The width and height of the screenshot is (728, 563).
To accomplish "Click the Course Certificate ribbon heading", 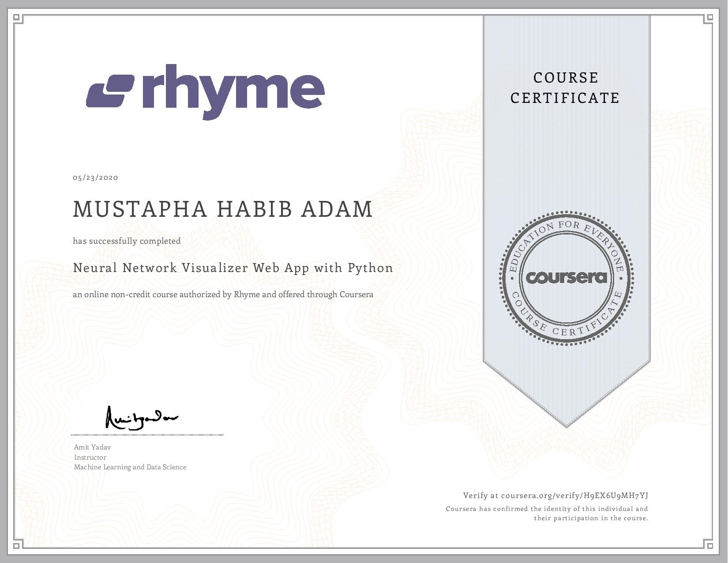I will point(565,88).
